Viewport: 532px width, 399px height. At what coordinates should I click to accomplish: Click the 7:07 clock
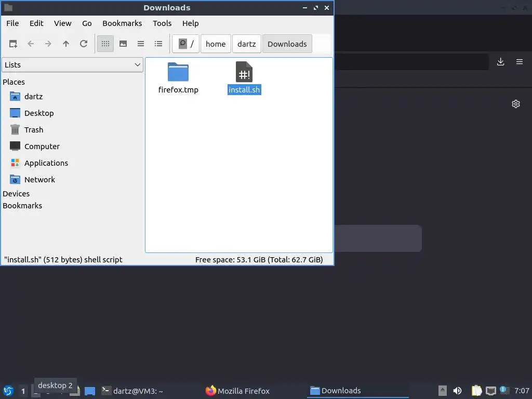click(x=522, y=391)
